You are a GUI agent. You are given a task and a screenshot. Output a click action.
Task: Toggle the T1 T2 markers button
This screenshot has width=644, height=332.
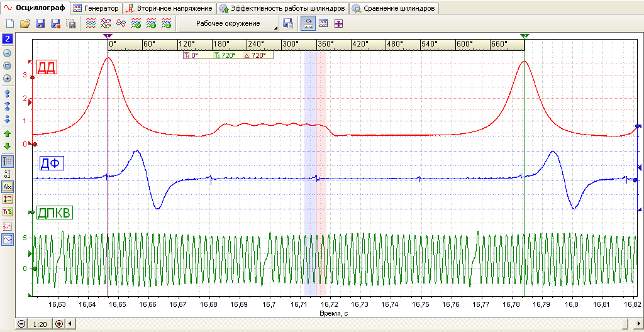point(8,213)
